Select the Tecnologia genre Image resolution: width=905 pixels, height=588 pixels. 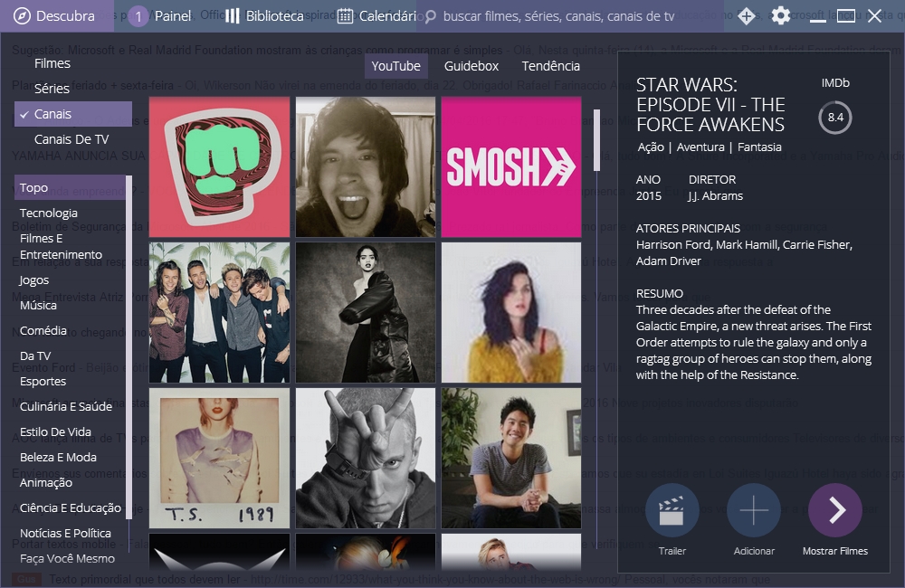[49, 213]
